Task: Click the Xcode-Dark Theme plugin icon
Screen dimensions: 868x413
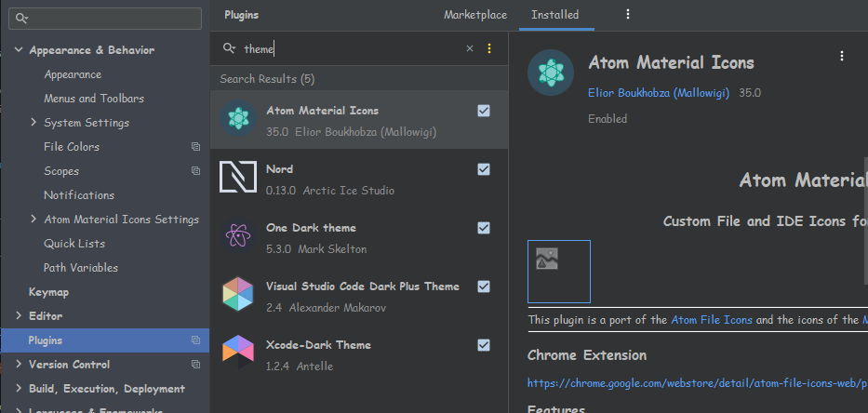Action: [x=238, y=353]
